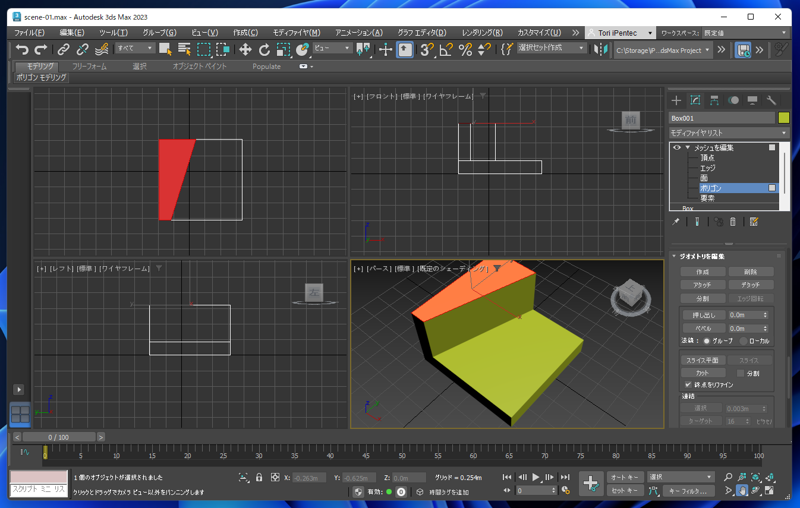Click the Box001 object color swatch
The height and width of the screenshot is (508, 800).
[784, 118]
